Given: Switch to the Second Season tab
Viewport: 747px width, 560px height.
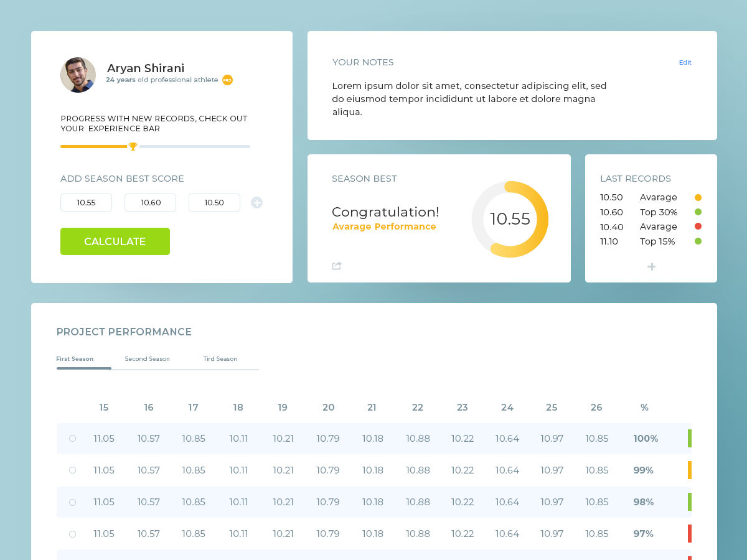Looking at the screenshot, I should (x=148, y=358).
